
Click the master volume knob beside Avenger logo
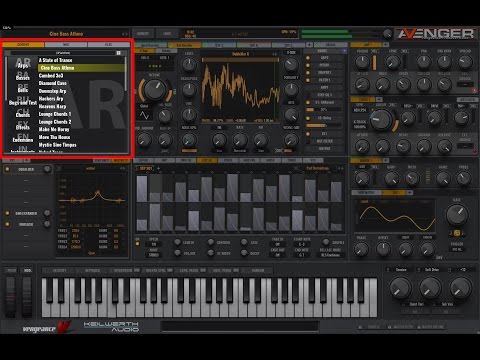[387, 34]
